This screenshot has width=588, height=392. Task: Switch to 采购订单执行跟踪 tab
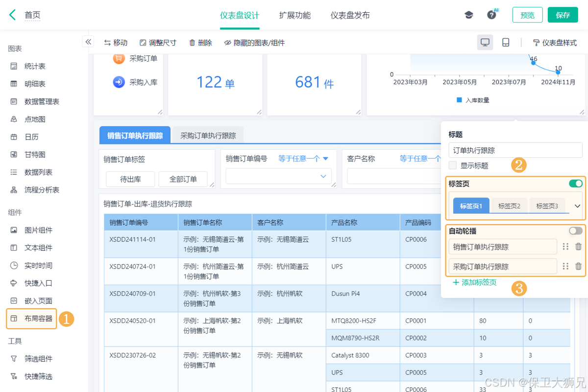[208, 135]
